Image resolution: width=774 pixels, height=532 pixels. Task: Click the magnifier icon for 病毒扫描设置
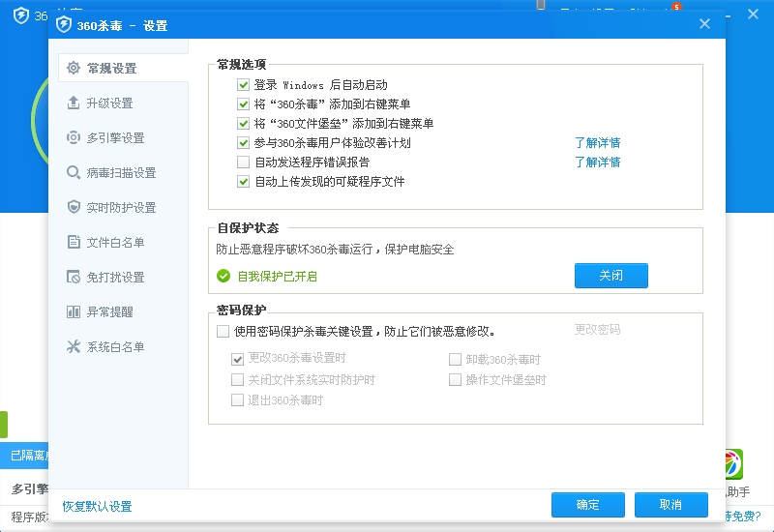click(x=73, y=172)
